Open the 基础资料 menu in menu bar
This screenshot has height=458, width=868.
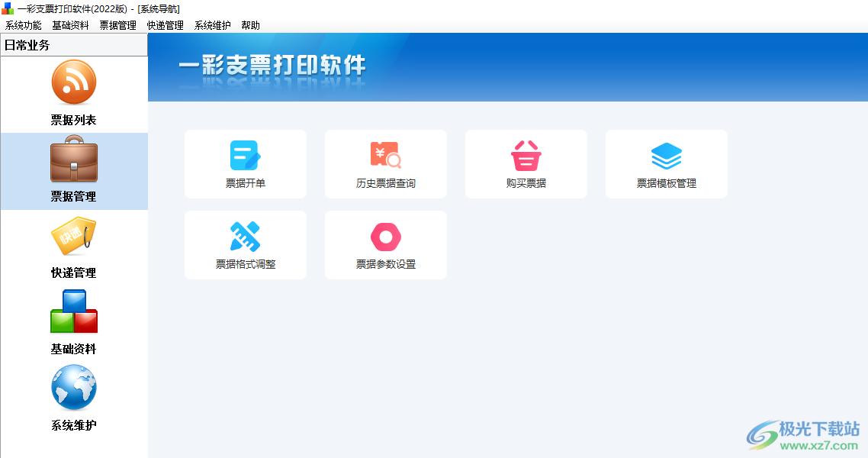point(71,25)
